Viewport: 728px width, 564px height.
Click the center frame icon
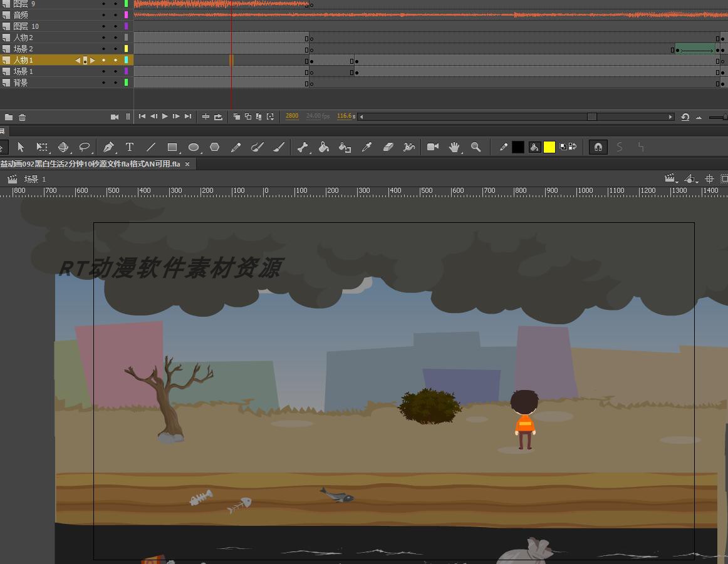pyautogui.click(x=205, y=117)
